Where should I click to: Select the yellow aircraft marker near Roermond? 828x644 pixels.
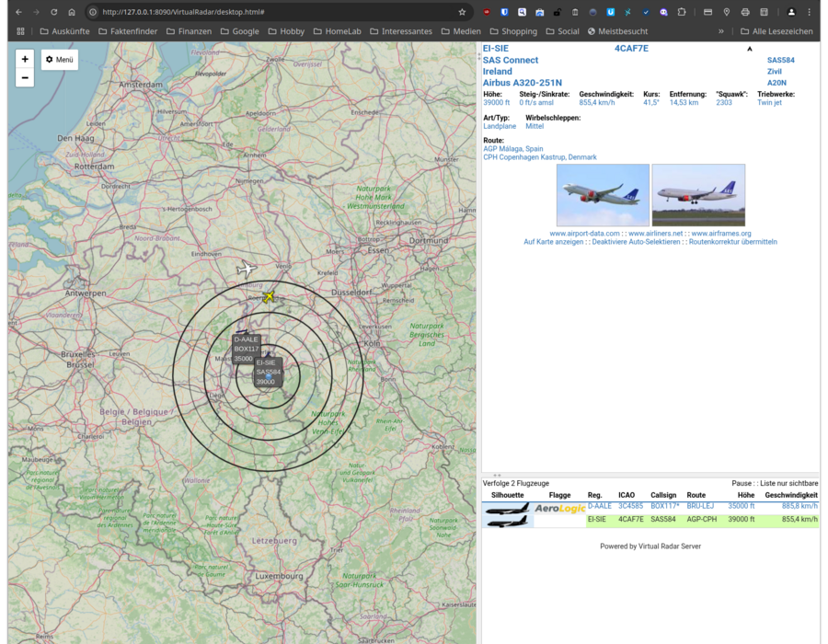(269, 296)
